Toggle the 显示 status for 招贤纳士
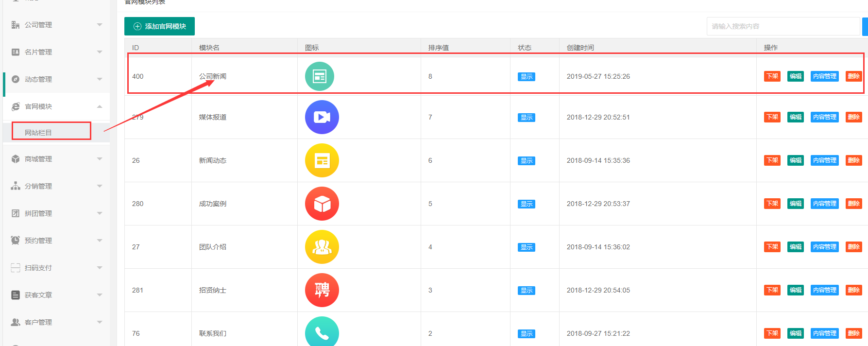Image resolution: width=868 pixels, height=346 pixels. tap(526, 291)
